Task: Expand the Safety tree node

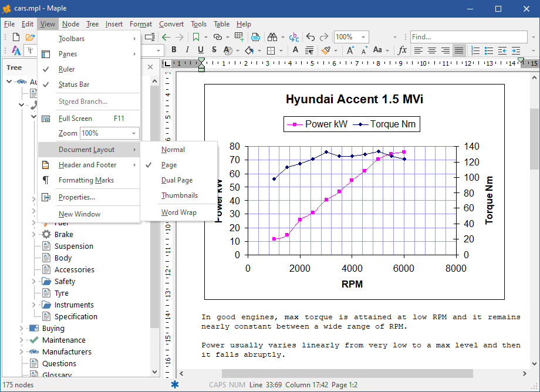Action: click(34, 282)
